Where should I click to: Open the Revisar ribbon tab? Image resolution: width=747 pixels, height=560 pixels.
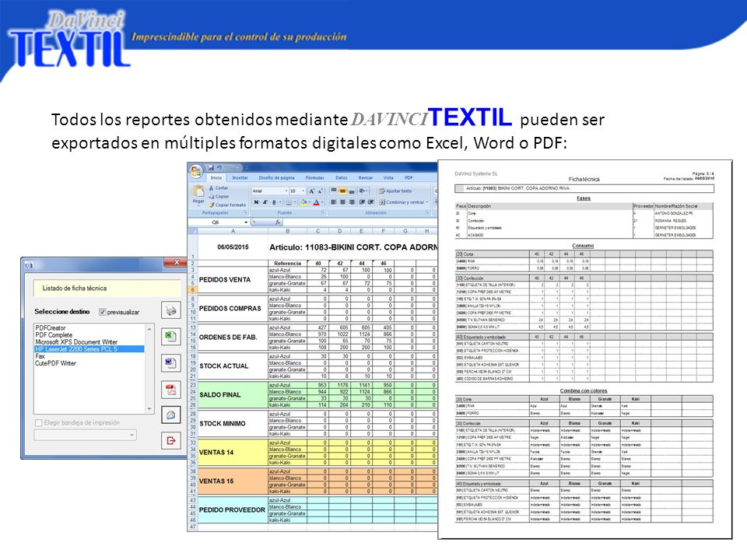[366, 177]
